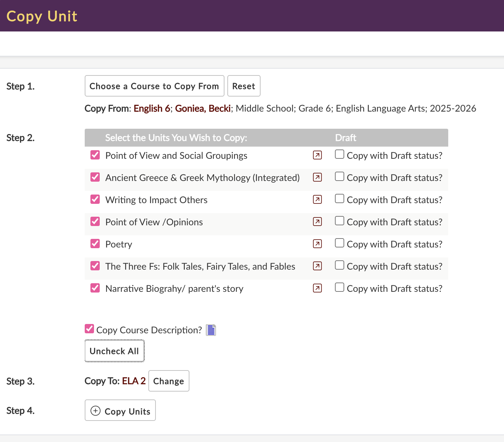Open Narrative Biograhy unit link icon
This screenshot has height=442, width=504.
[x=317, y=288]
